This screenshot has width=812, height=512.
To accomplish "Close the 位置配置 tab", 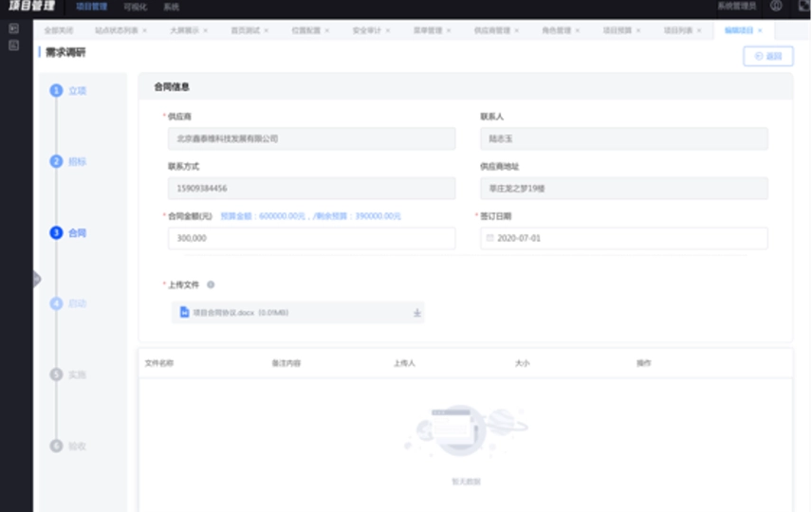I will [326, 30].
